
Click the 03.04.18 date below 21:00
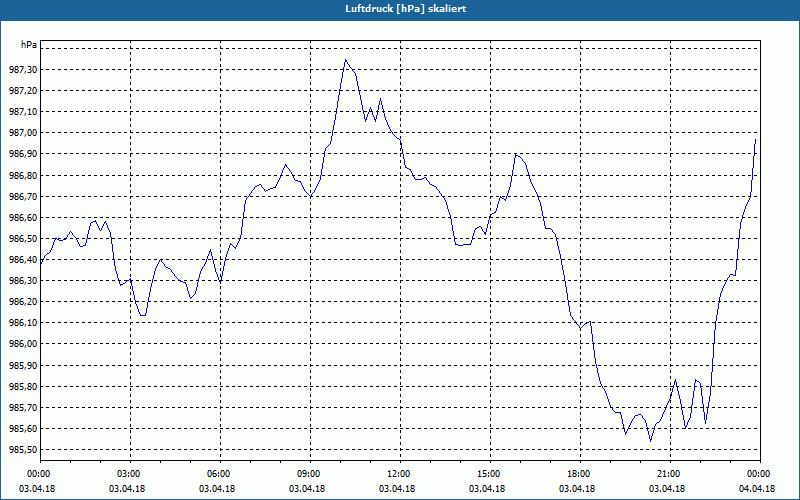[667, 489]
